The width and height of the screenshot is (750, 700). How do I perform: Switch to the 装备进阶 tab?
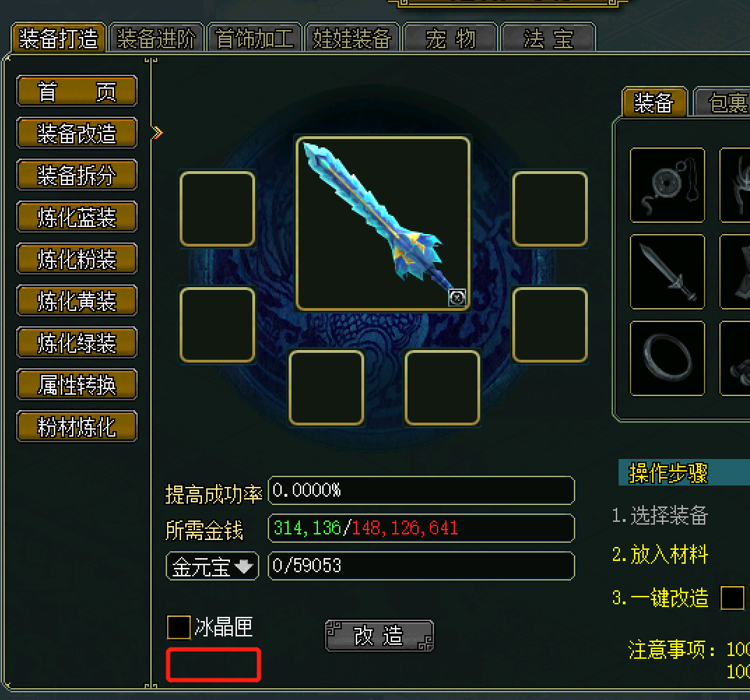point(157,38)
